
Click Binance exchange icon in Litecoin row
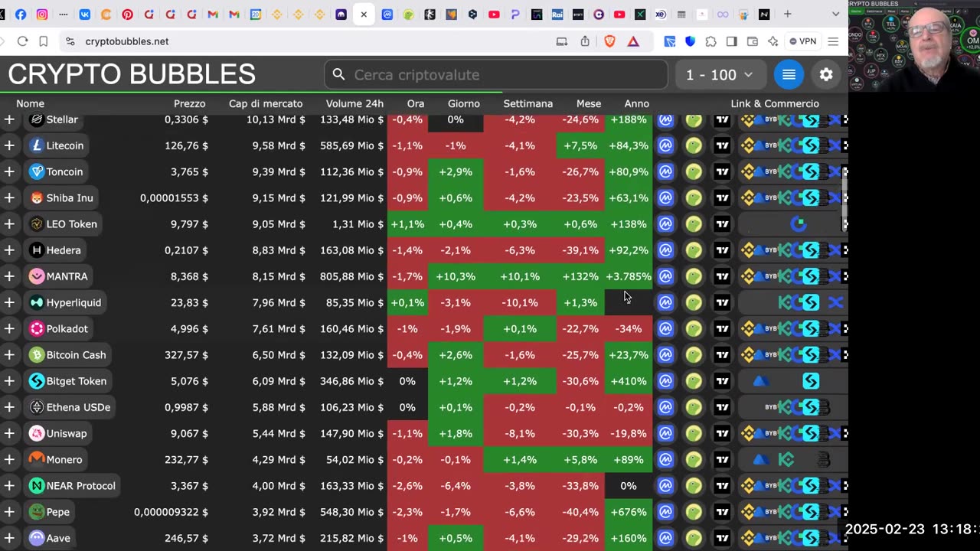point(748,145)
